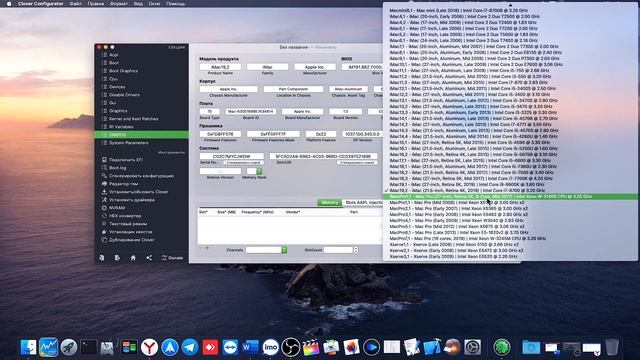This screenshot has height=360, width=640.
Task: Open the NVRAM tool icon
Action: (x=104, y=208)
